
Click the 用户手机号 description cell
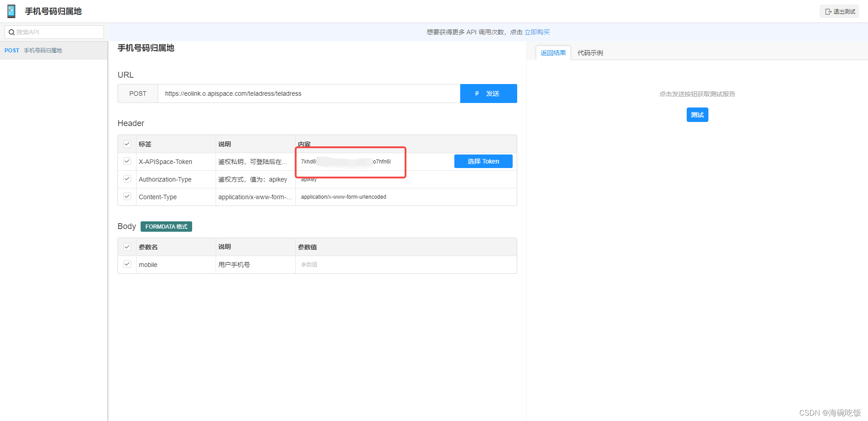[x=255, y=265]
